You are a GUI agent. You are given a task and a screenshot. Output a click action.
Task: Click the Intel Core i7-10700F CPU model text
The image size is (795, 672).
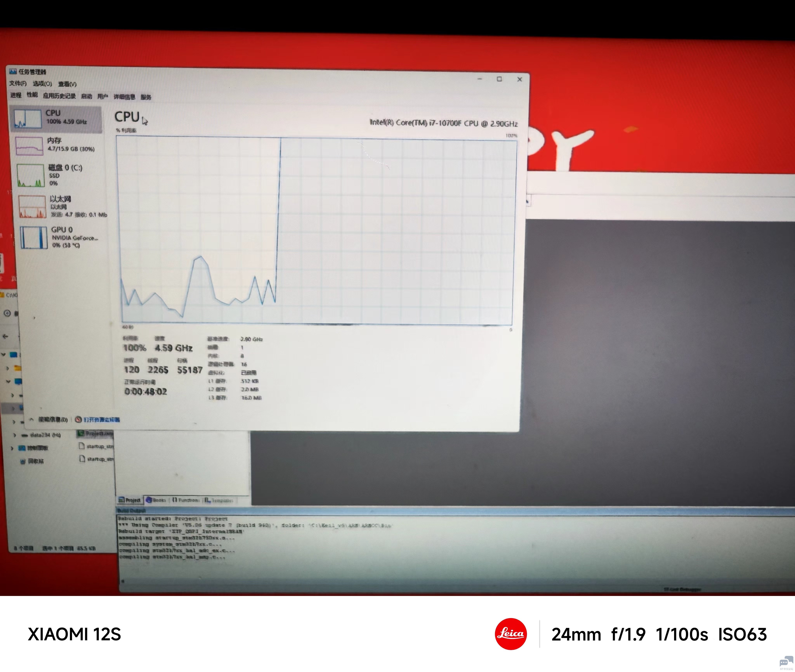click(444, 123)
